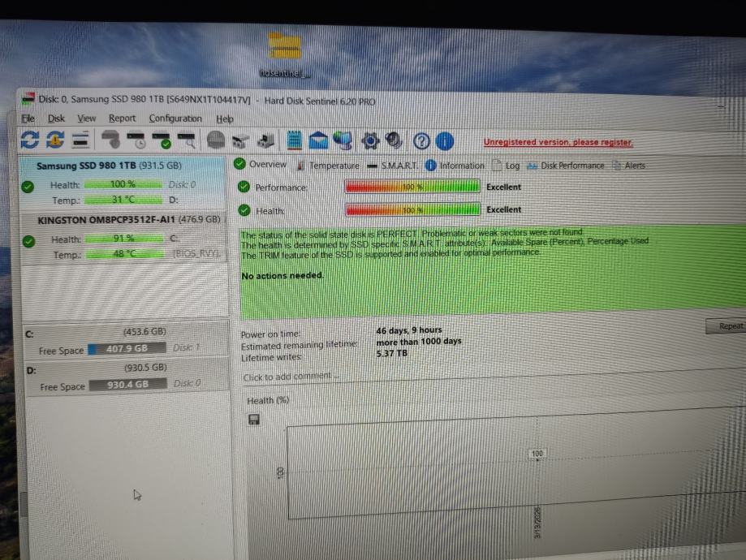Click the blue envelope e-mail toolbar icon
The width and height of the screenshot is (746, 560).
tap(318, 141)
